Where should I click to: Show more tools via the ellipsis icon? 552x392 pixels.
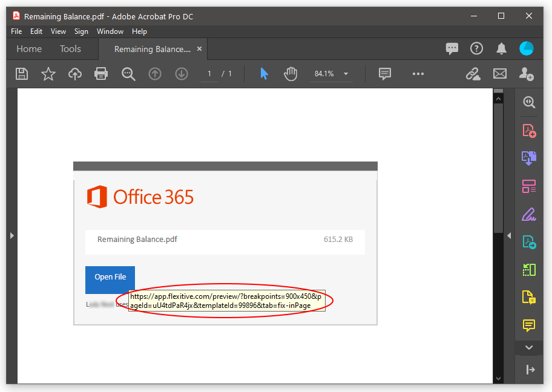point(418,74)
